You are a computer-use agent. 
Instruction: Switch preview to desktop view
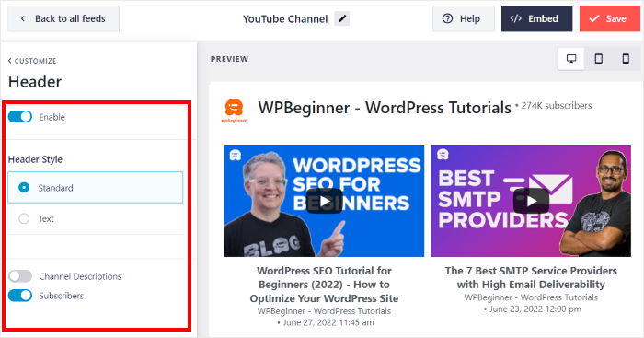(571, 59)
